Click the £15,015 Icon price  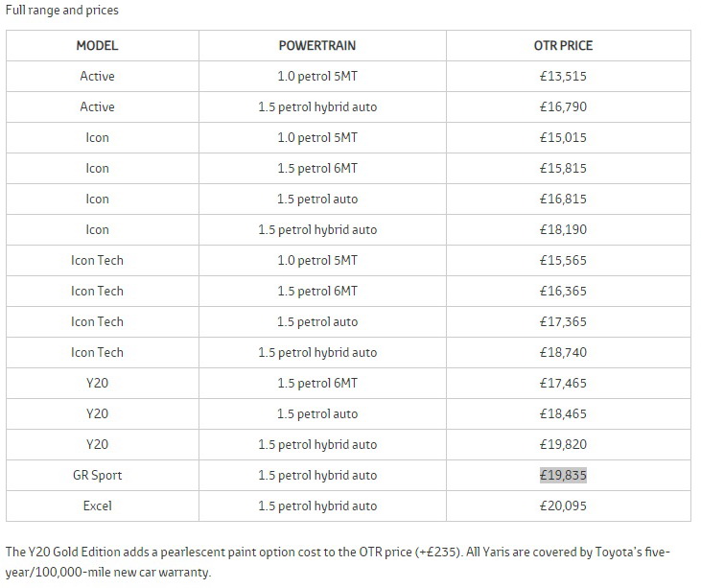point(563,137)
